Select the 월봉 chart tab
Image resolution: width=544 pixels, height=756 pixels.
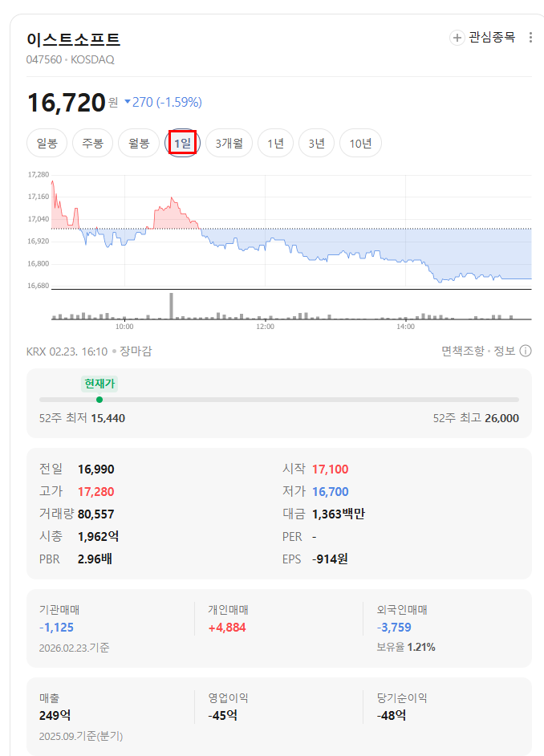pos(139,143)
